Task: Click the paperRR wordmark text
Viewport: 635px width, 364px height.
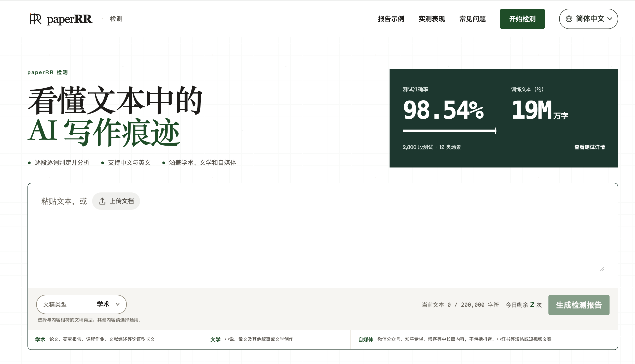Action: [x=70, y=19]
